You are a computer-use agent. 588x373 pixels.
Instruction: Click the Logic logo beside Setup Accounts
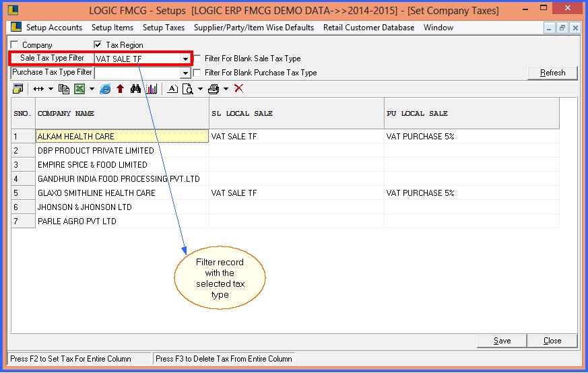click(x=16, y=27)
